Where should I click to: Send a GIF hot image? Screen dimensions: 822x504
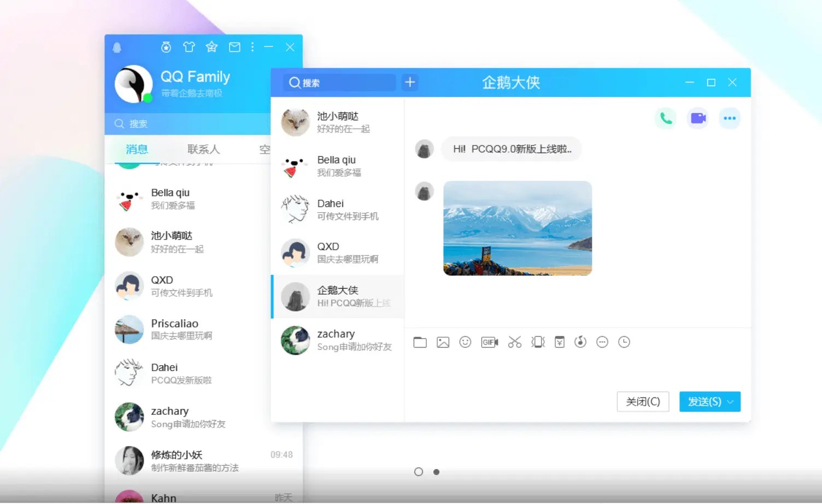[x=489, y=342]
